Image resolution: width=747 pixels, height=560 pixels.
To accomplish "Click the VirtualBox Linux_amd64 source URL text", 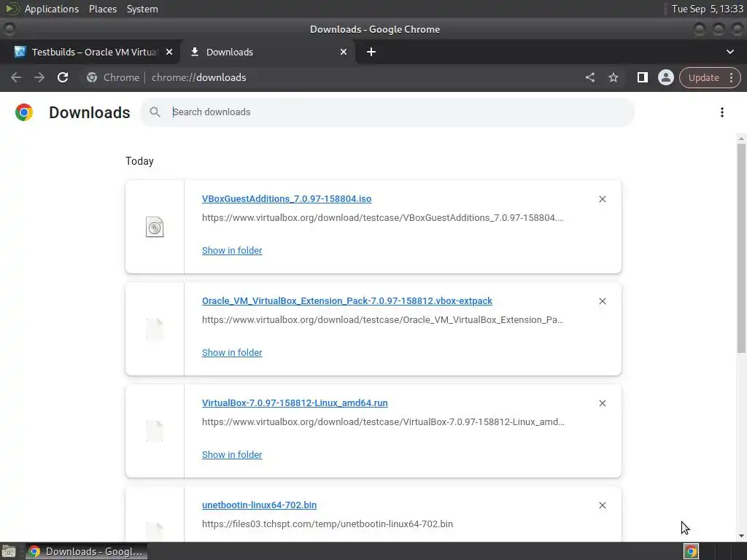I will pyautogui.click(x=383, y=422).
